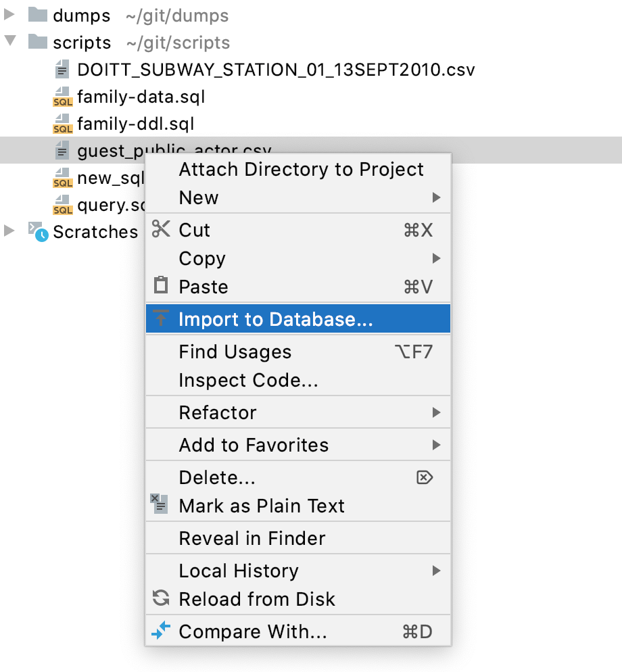
Task: Click the Reload from Disk refresh icon
Action: pyautogui.click(x=161, y=598)
